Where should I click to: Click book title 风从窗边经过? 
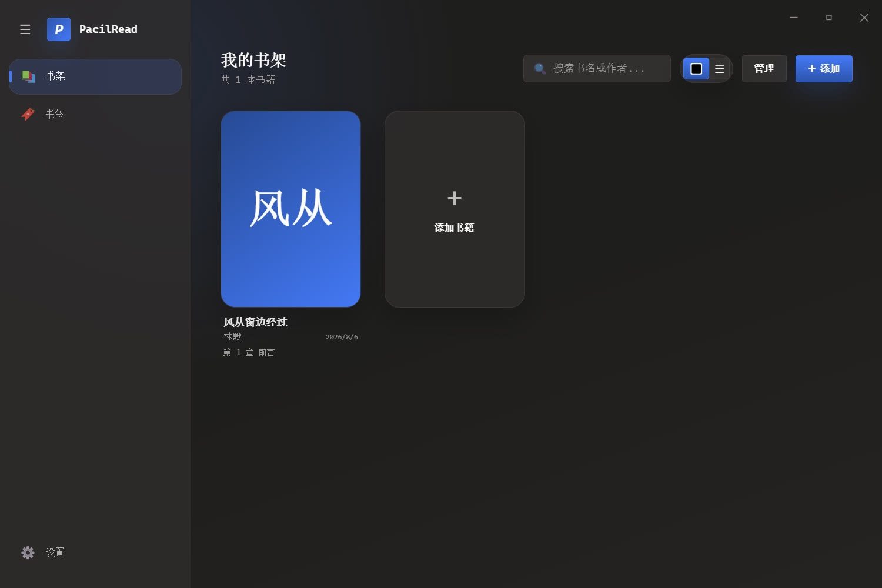click(255, 322)
